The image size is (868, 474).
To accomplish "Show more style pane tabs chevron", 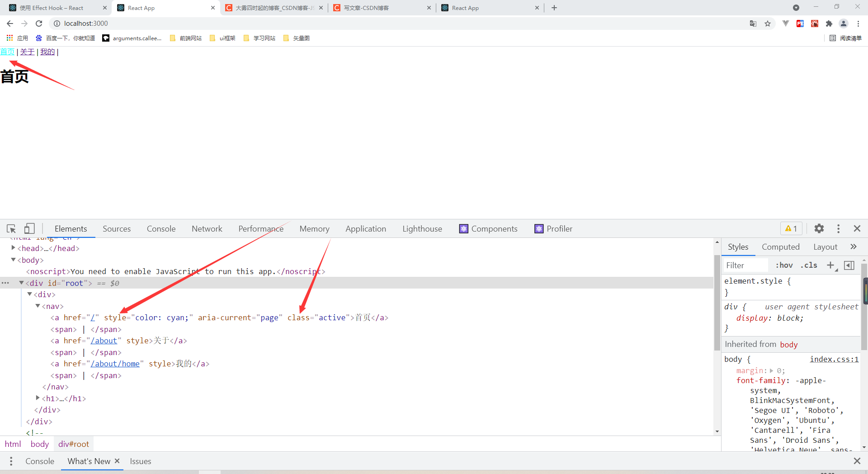I will pos(854,247).
